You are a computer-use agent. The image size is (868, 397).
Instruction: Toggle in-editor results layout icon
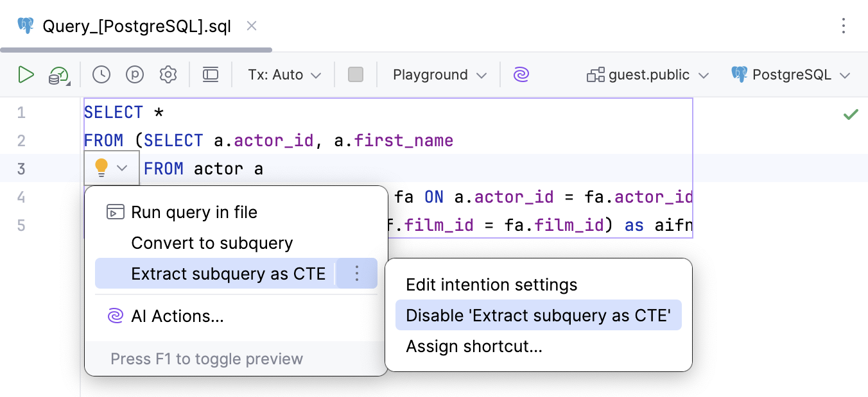(211, 75)
